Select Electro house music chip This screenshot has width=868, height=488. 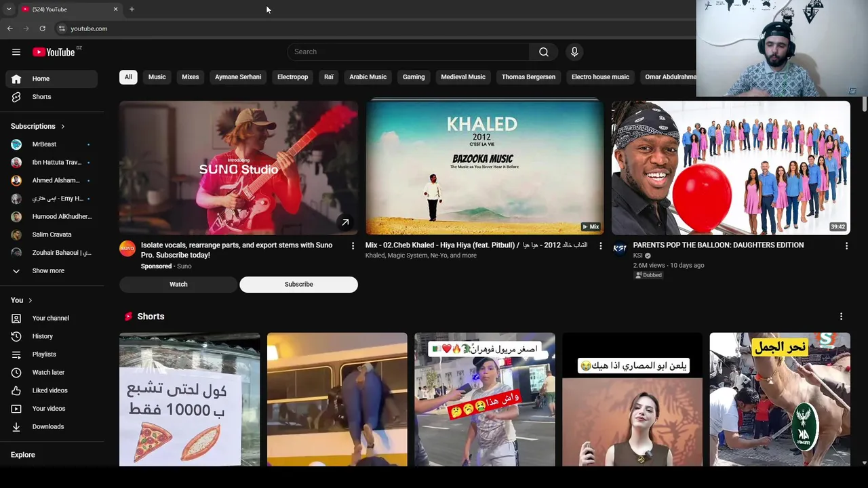[600, 77]
